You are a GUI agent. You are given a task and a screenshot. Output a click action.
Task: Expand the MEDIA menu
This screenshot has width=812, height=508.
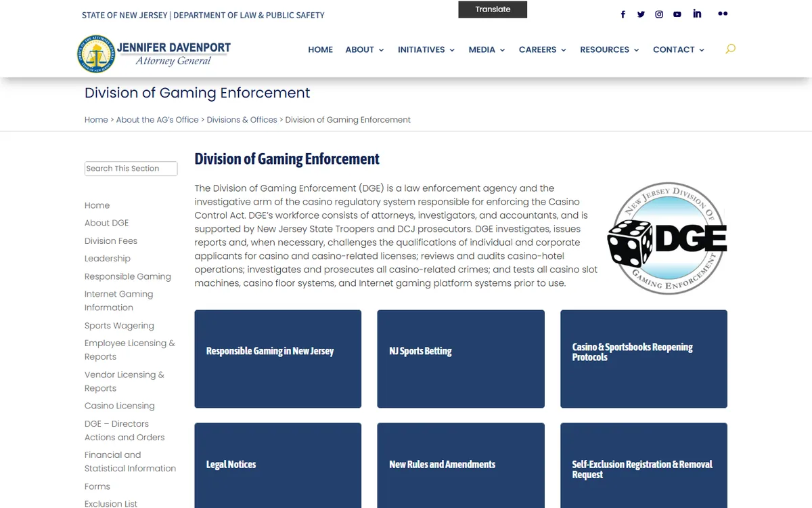point(487,49)
